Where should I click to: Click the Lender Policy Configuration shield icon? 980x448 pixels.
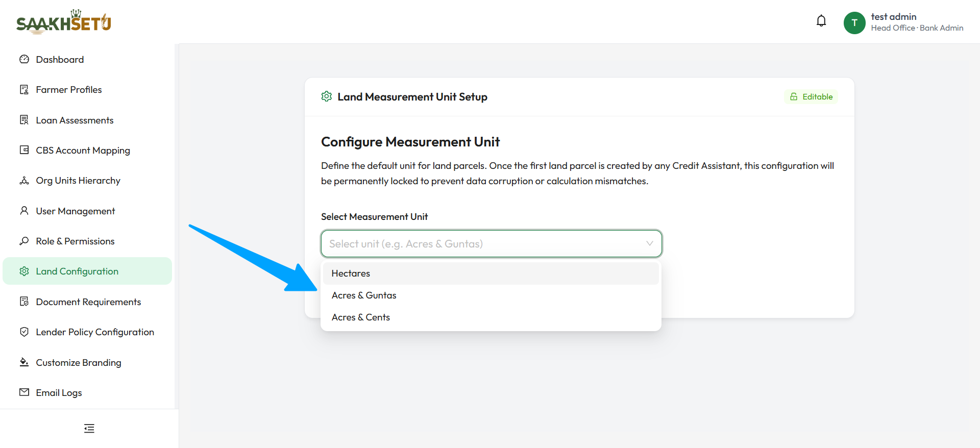[x=24, y=332]
